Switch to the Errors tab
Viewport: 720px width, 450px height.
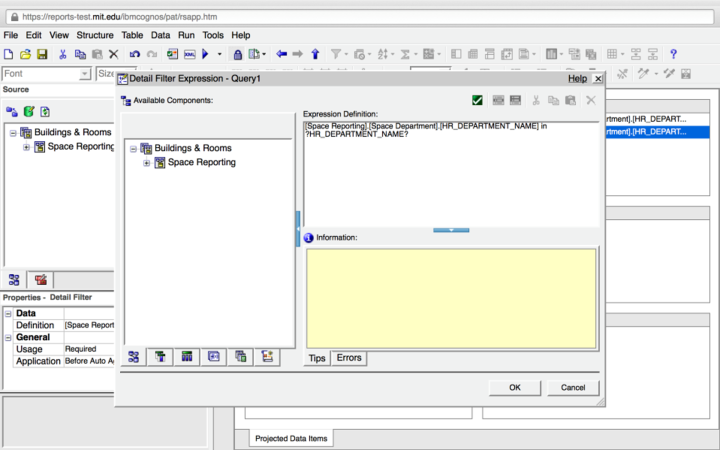[x=349, y=358]
